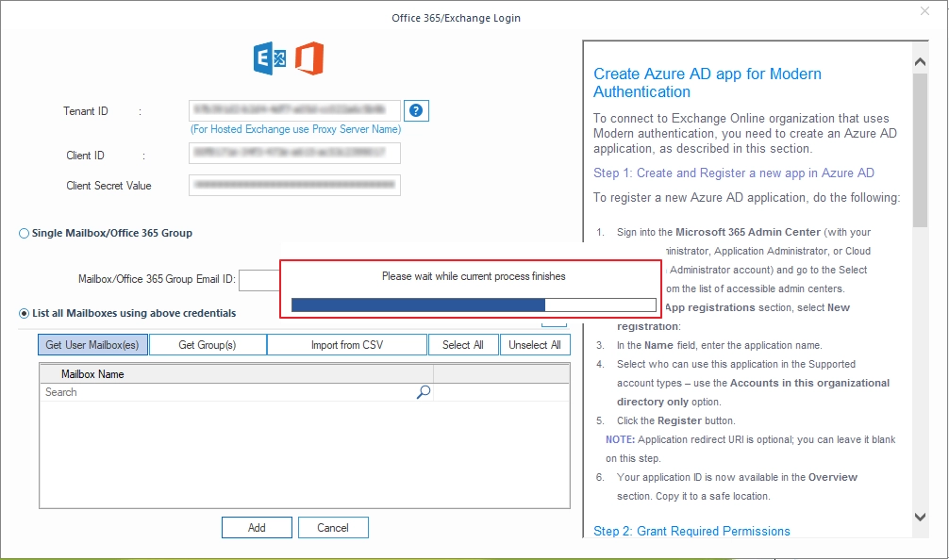949x560 pixels.
Task: Click the 'For Hosted Exchange use Proxy Server Name' hint
Action: (x=296, y=129)
